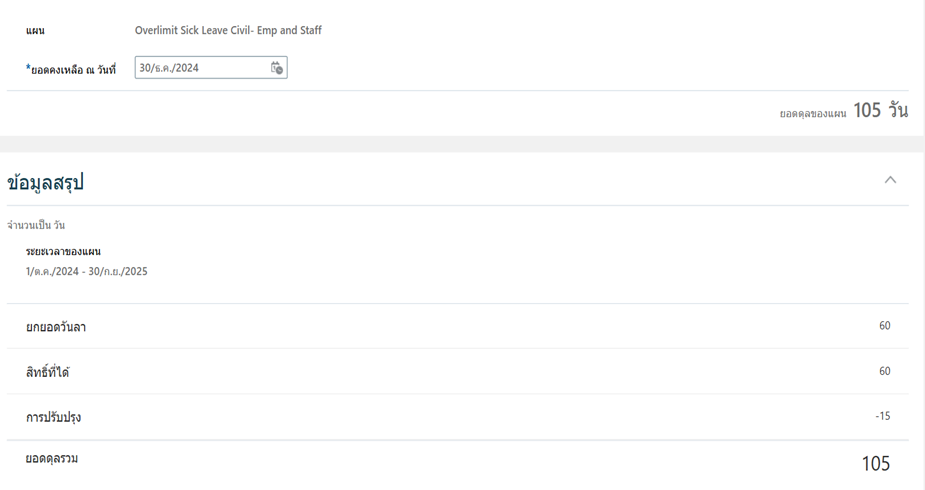The image size is (925, 490).
Task: Select the ยอดดุลรวม total row label
Action: [x=52, y=459]
